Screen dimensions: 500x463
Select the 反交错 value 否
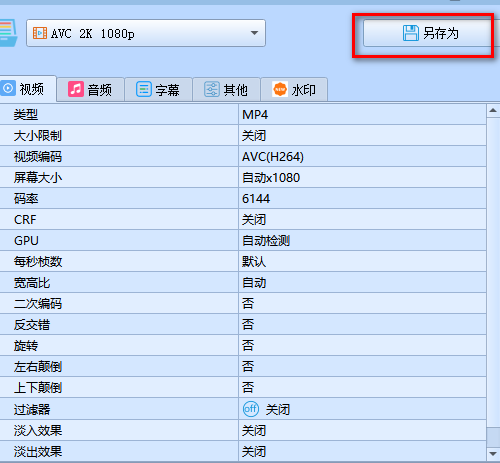248,325
